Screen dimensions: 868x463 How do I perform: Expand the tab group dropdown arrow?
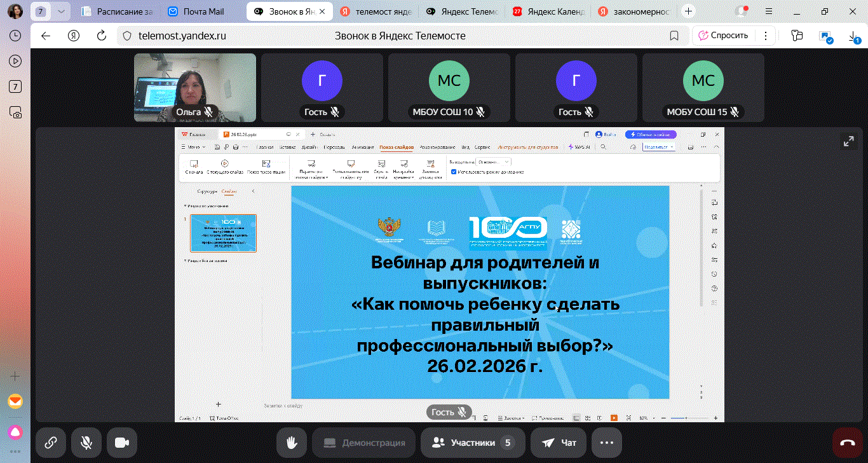tap(60, 11)
